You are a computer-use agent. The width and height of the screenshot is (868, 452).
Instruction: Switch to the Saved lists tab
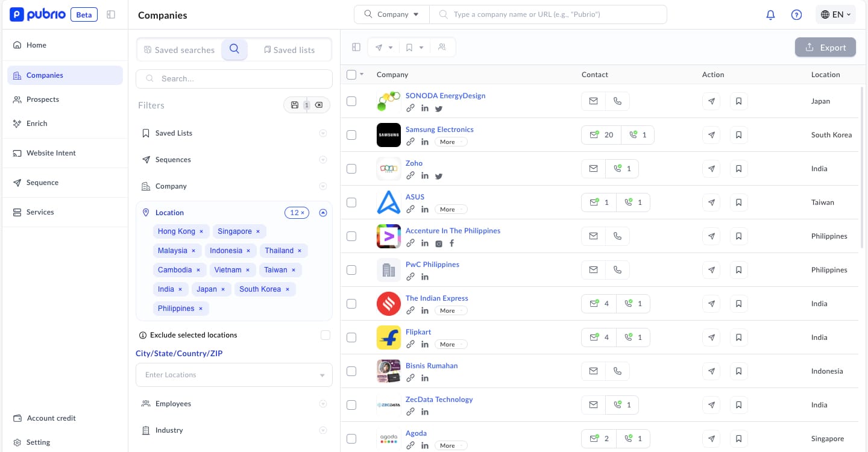coord(289,50)
